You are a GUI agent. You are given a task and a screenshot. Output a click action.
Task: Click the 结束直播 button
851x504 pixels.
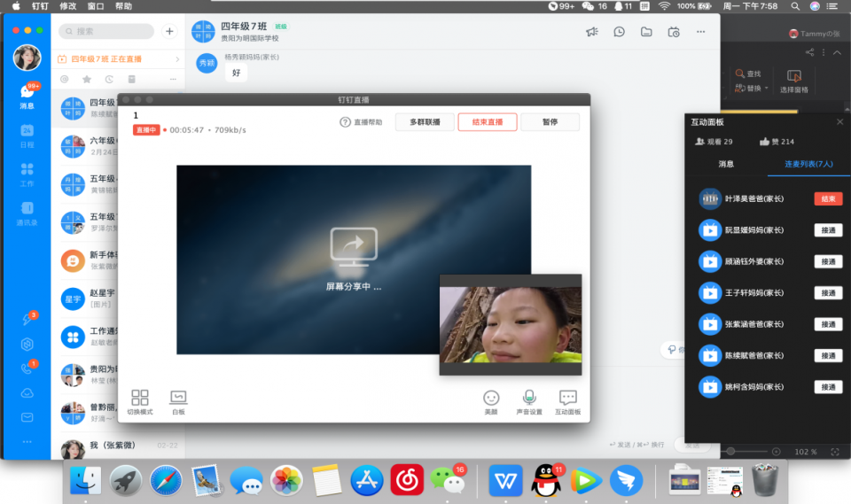pos(487,122)
